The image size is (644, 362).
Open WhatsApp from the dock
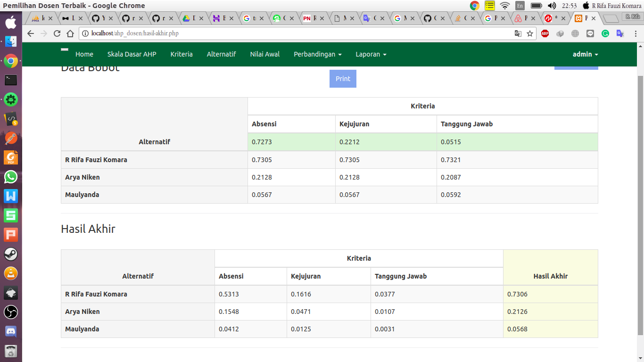click(x=11, y=177)
